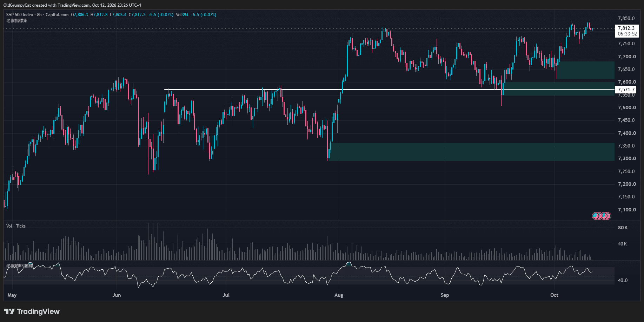644x322 pixels.
Task: Click the Jul label on the time axis
Action: (226, 295)
